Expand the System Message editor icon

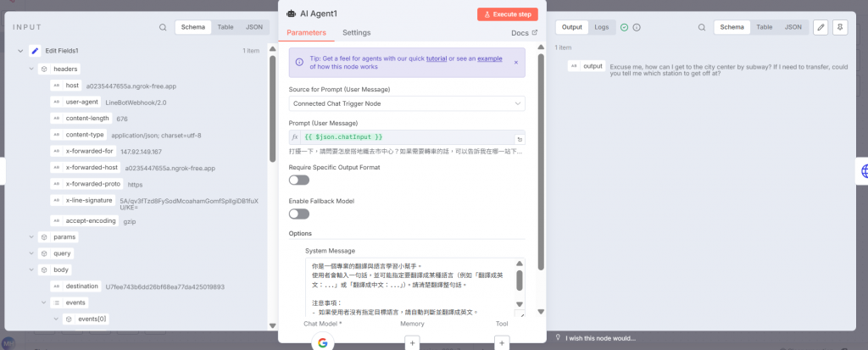point(520,314)
